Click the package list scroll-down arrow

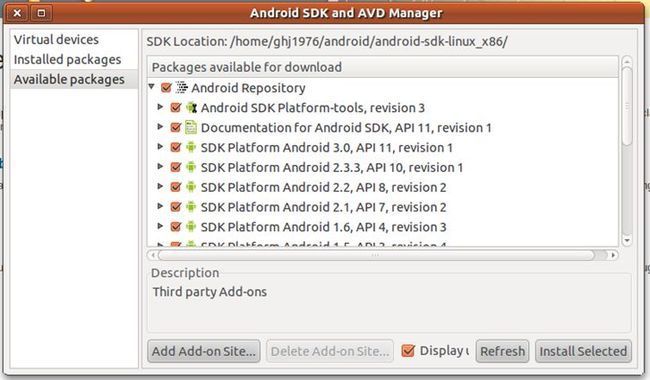point(627,240)
